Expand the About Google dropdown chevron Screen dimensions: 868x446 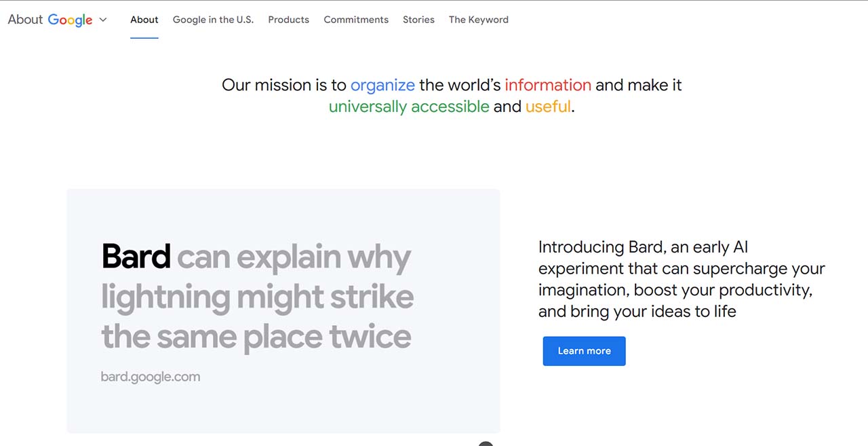[x=103, y=20]
